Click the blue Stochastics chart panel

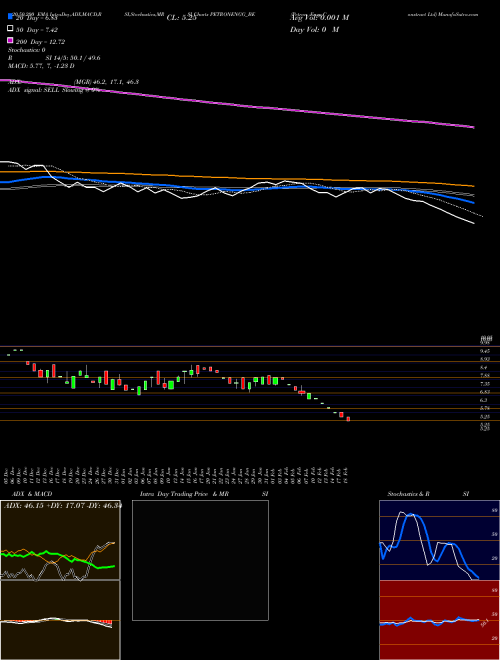(439, 540)
